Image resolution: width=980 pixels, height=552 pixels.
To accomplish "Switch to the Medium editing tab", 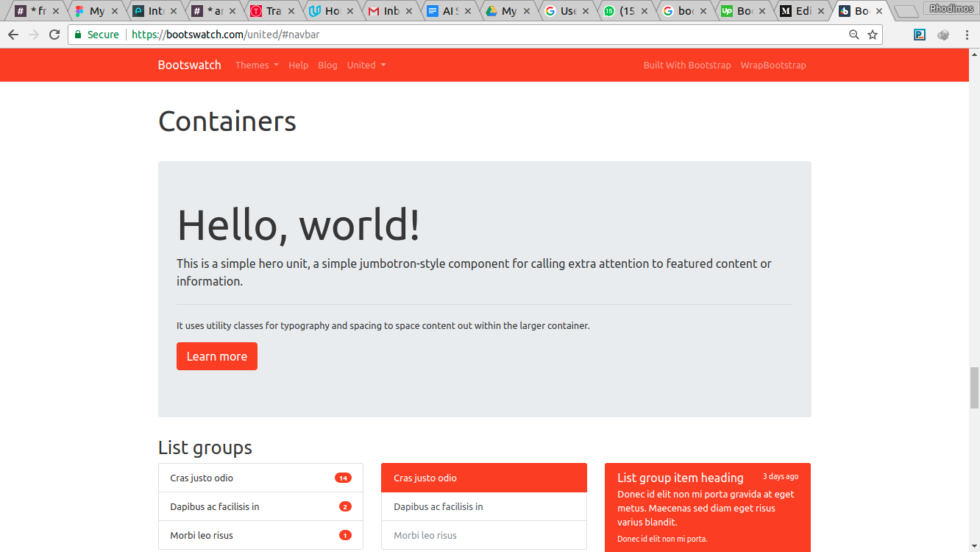I will [x=802, y=10].
